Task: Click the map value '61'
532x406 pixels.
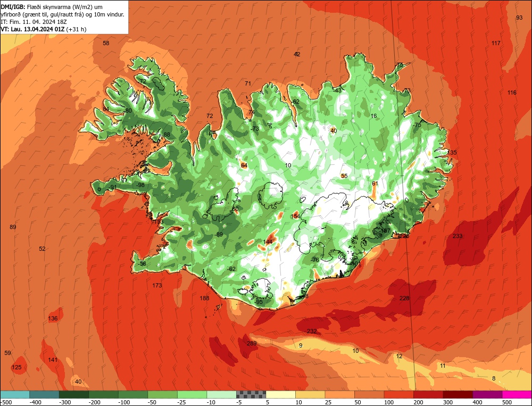Action: click(375, 183)
